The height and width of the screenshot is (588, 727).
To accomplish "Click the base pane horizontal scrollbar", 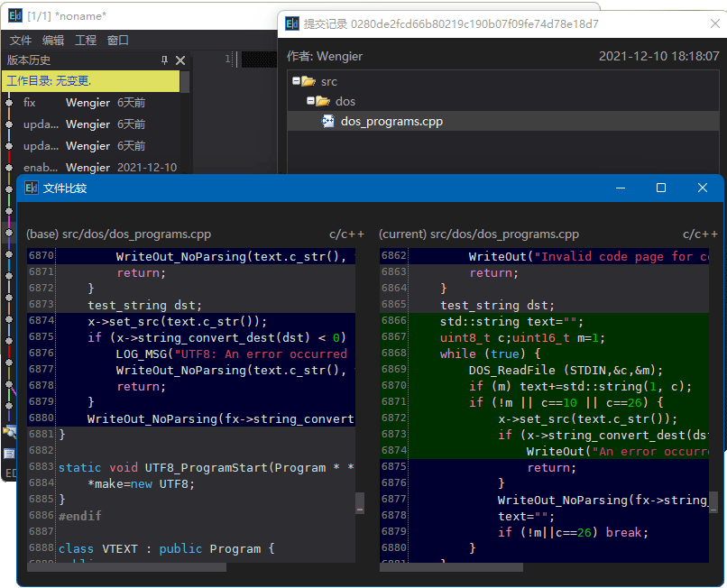I will click(x=126, y=567).
